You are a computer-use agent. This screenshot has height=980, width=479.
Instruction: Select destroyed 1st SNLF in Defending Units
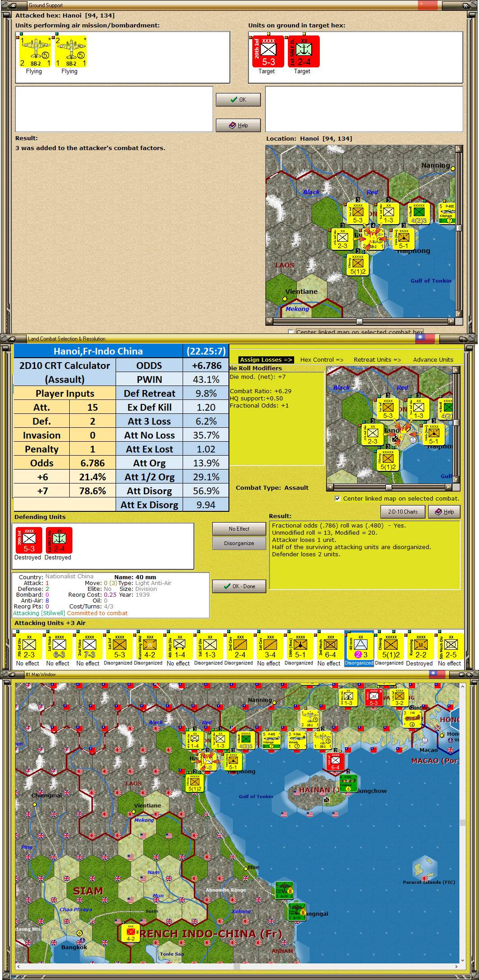point(59,541)
